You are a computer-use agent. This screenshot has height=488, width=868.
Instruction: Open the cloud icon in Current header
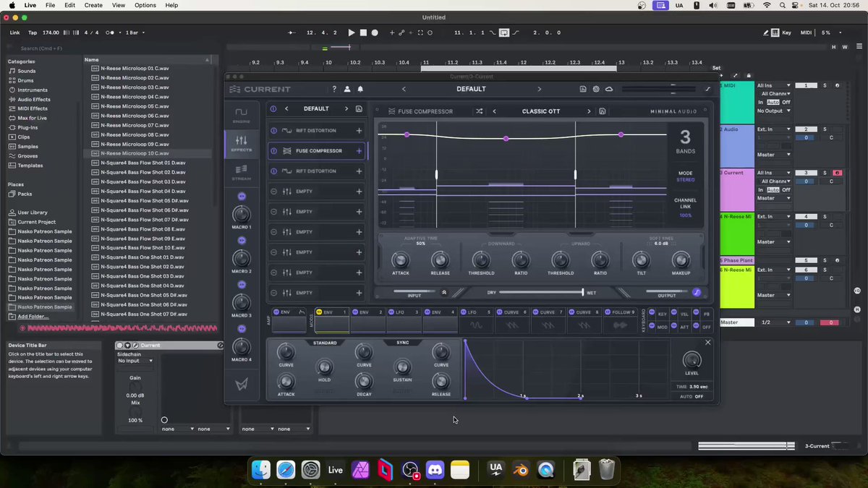[x=609, y=89]
